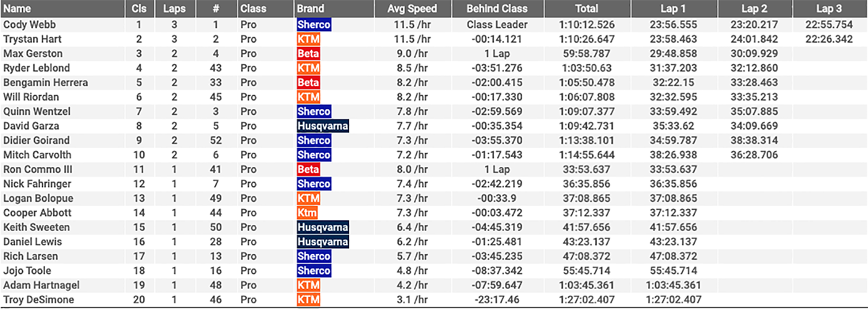Image resolution: width=868 pixels, height=312 pixels.
Task: Click Cody Webb's Lap 3 time 22:55.754
Action: click(x=829, y=25)
